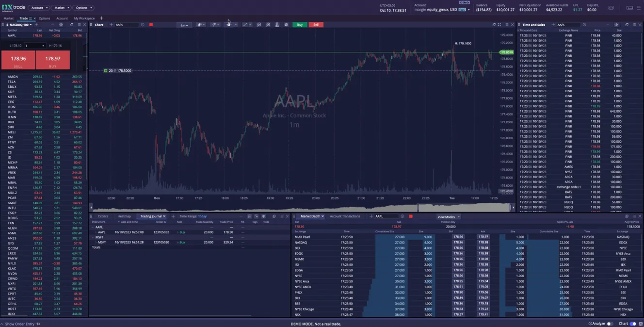Open the My Workspace tab
Screen dimensions: 644x327
pos(84,18)
